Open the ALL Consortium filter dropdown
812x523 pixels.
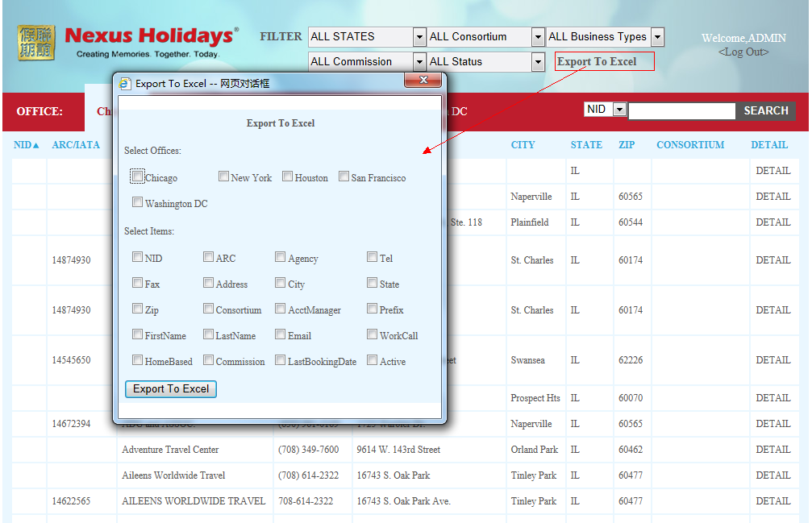coord(486,37)
